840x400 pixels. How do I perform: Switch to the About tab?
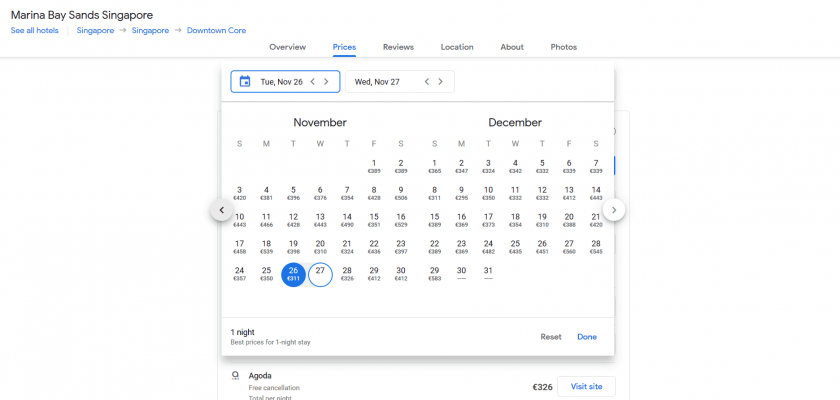pos(512,47)
